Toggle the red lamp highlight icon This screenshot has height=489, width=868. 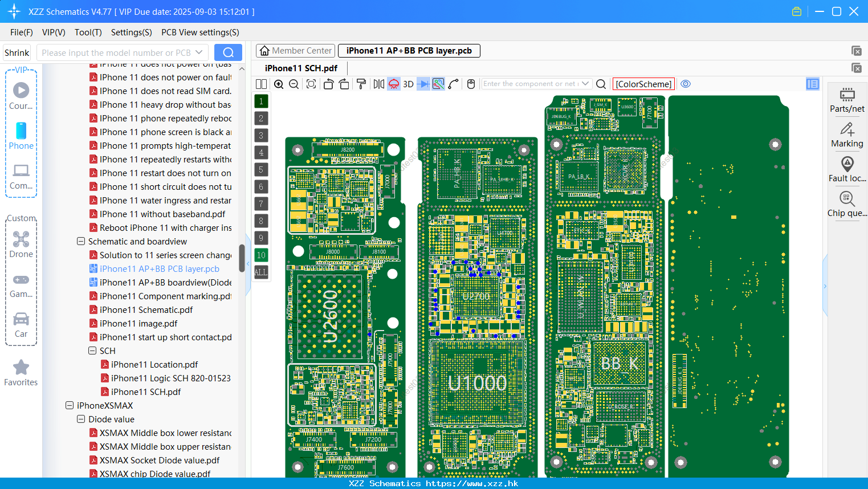(x=394, y=84)
